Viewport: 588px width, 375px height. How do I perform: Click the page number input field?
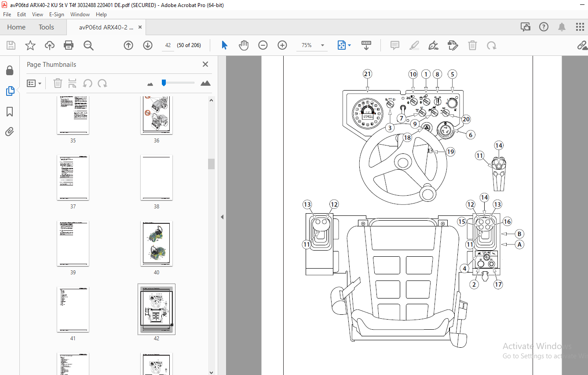pyautogui.click(x=168, y=45)
